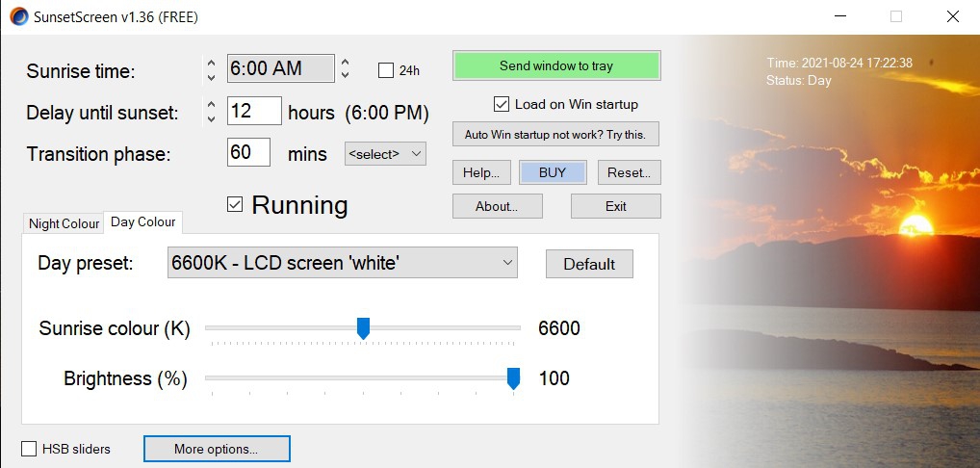This screenshot has width=980, height=468.
Task: Increase sunrise minutes with right up arrow
Action: pos(345,63)
